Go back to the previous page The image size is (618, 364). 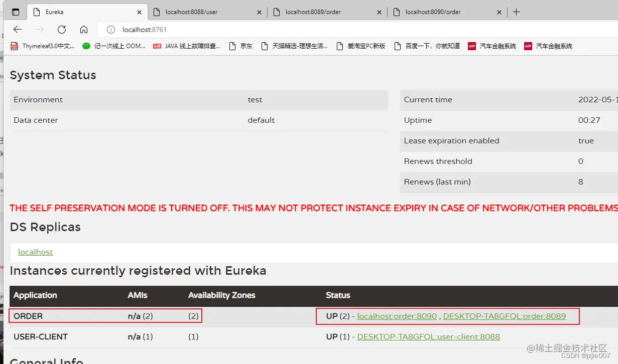pyautogui.click(x=18, y=30)
